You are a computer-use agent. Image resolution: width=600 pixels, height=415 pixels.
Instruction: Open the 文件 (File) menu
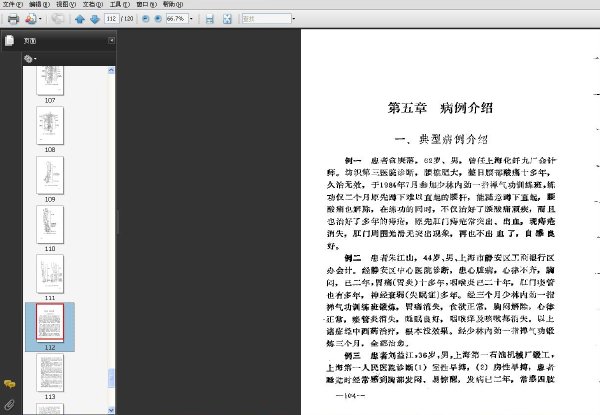[x=13, y=4]
